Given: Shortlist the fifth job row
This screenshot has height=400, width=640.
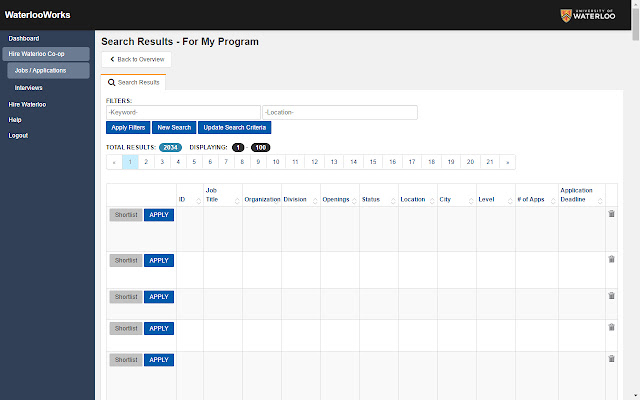Looking at the screenshot, I should (126, 360).
